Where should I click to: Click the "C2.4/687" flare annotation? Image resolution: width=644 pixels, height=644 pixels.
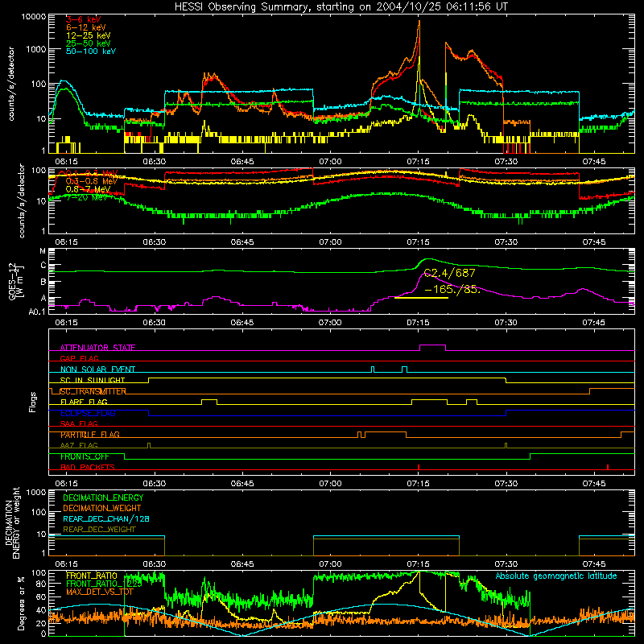pos(449,273)
